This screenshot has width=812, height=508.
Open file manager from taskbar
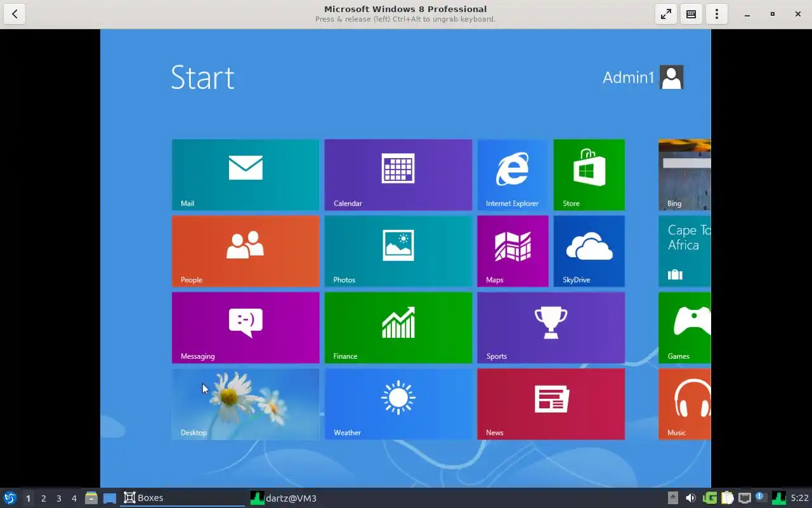(91, 498)
